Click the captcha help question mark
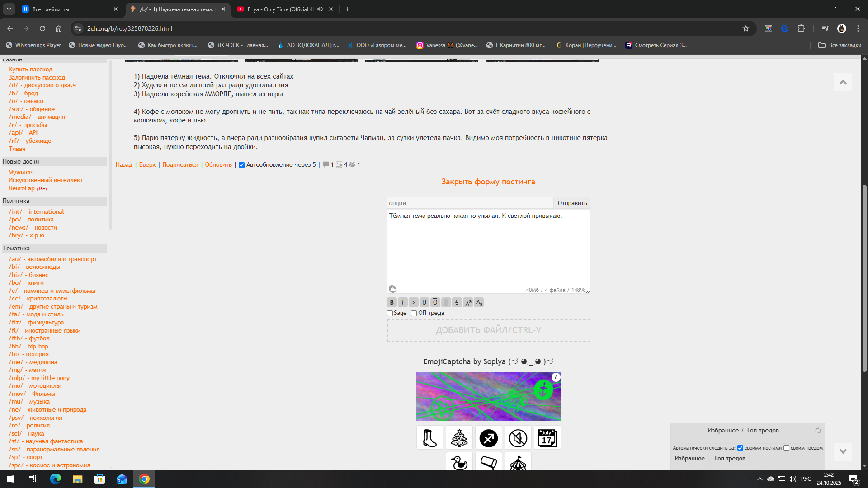 click(x=556, y=377)
